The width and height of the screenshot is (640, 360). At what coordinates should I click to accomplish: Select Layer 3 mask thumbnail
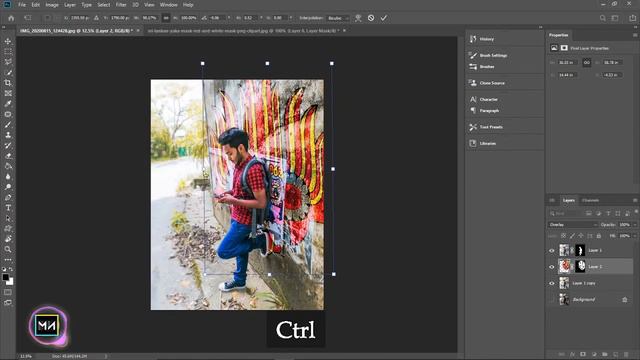580,250
